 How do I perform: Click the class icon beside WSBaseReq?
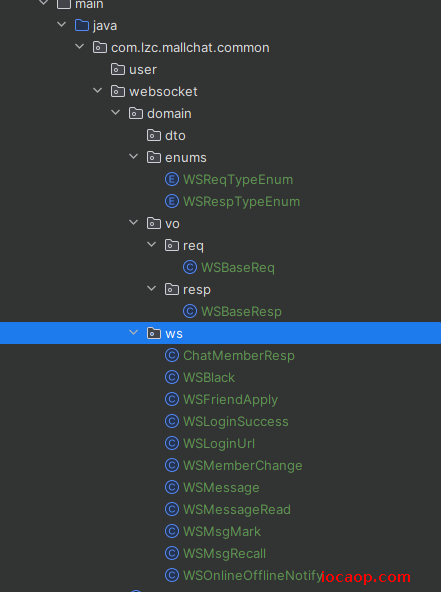pyautogui.click(x=190, y=267)
